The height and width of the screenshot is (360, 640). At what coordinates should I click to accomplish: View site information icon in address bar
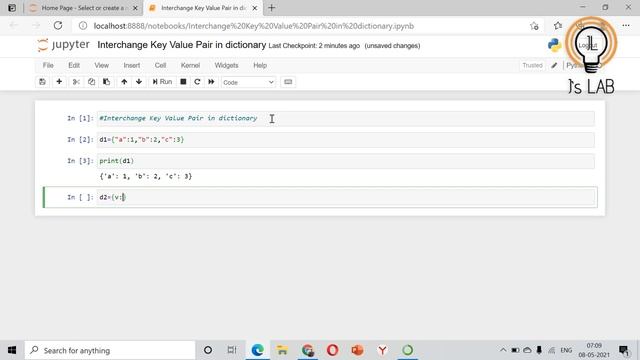click(x=83, y=26)
